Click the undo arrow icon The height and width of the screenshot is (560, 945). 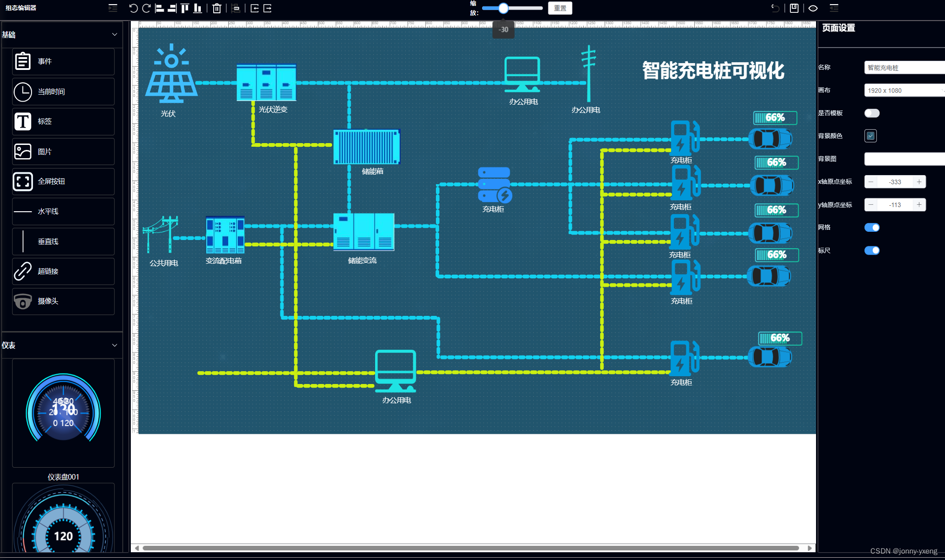click(x=133, y=8)
